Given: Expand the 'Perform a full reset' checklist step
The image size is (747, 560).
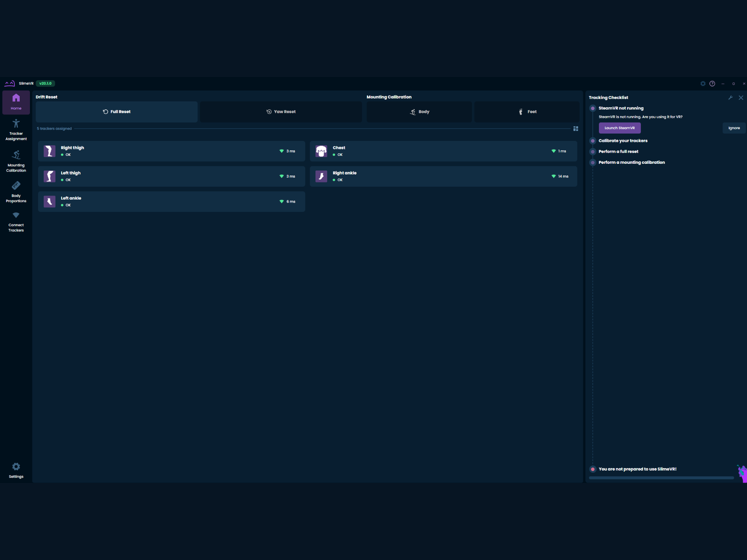Looking at the screenshot, I should (618, 152).
